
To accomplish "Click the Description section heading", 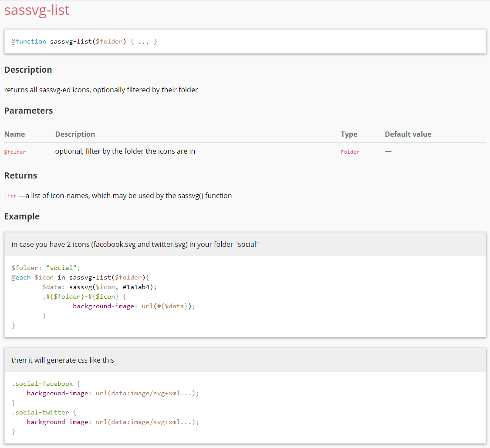I will pyautogui.click(x=28, y=70).
